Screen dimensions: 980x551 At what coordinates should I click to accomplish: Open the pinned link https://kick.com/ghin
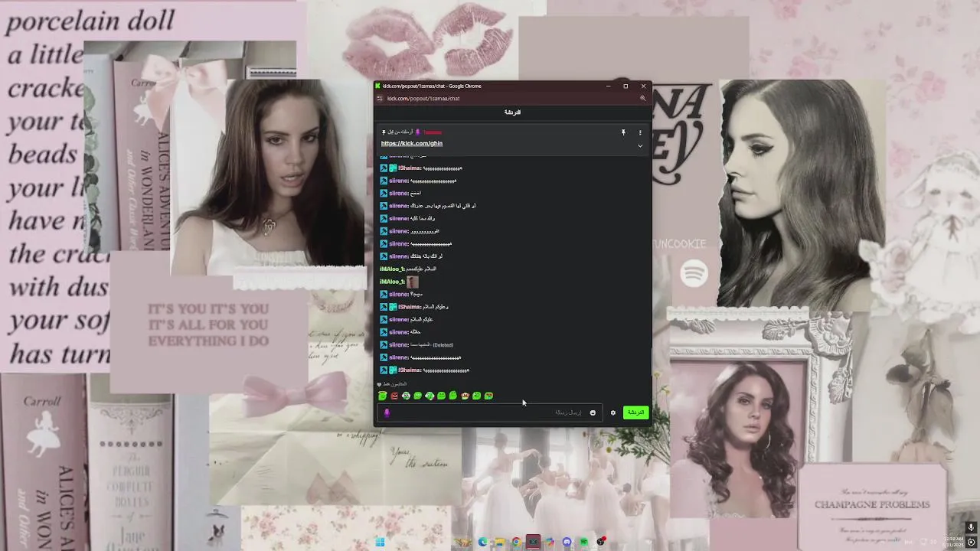click(x=412, y=143)
